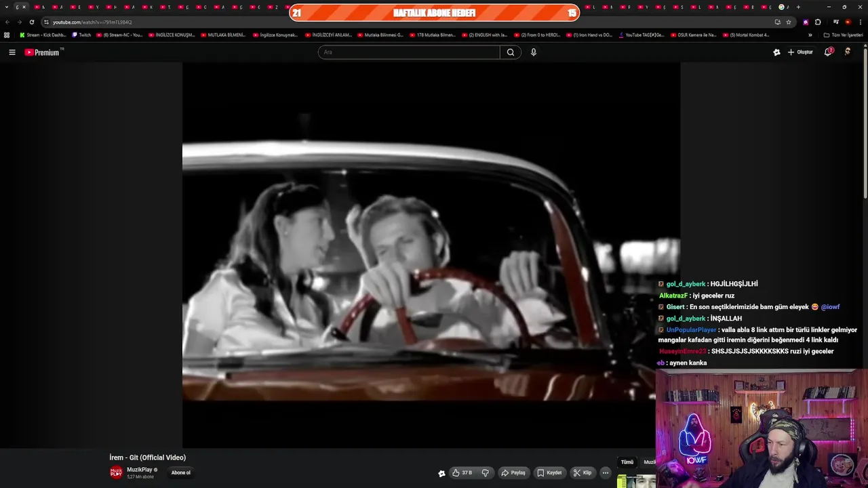Open media controls icon in Chrome toolbar

coord(836,22)
